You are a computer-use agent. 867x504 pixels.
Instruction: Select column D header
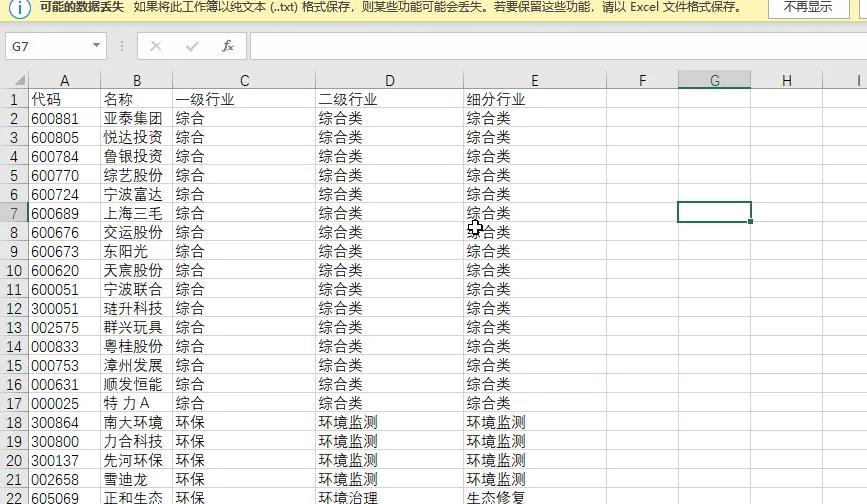point(390,81)
